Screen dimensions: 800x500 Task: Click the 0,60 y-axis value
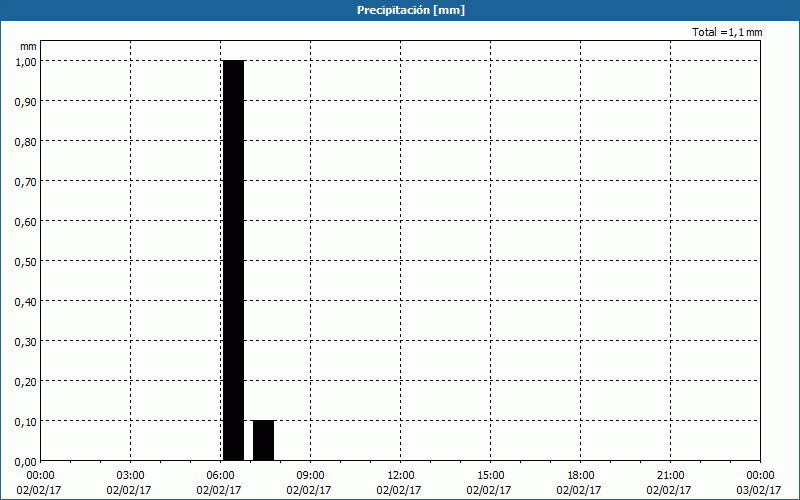(x=26, y=221)
